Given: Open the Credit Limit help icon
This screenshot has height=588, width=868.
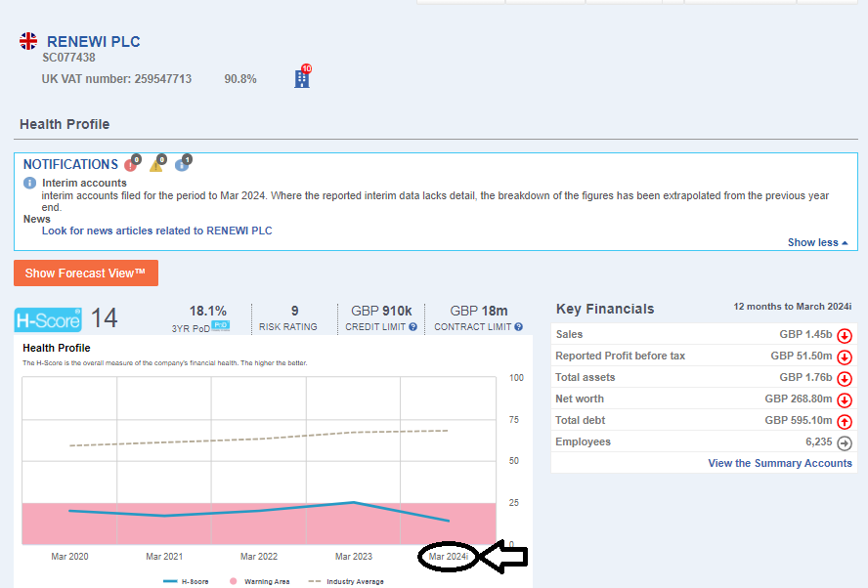Looking at the screenshot, I should point(412,327).
